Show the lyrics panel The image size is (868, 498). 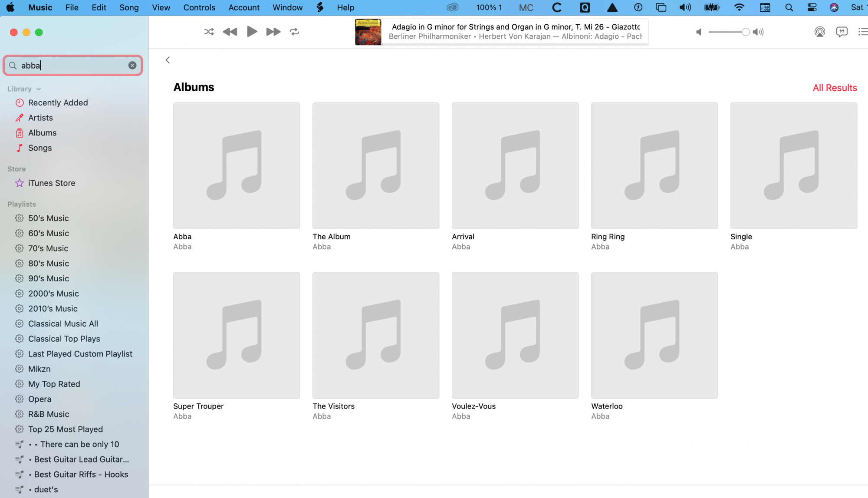842,32
